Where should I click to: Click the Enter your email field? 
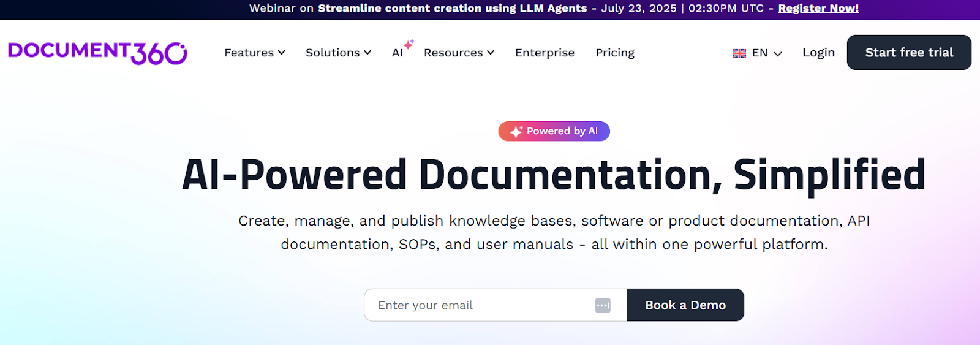click(x=496, y=305)
